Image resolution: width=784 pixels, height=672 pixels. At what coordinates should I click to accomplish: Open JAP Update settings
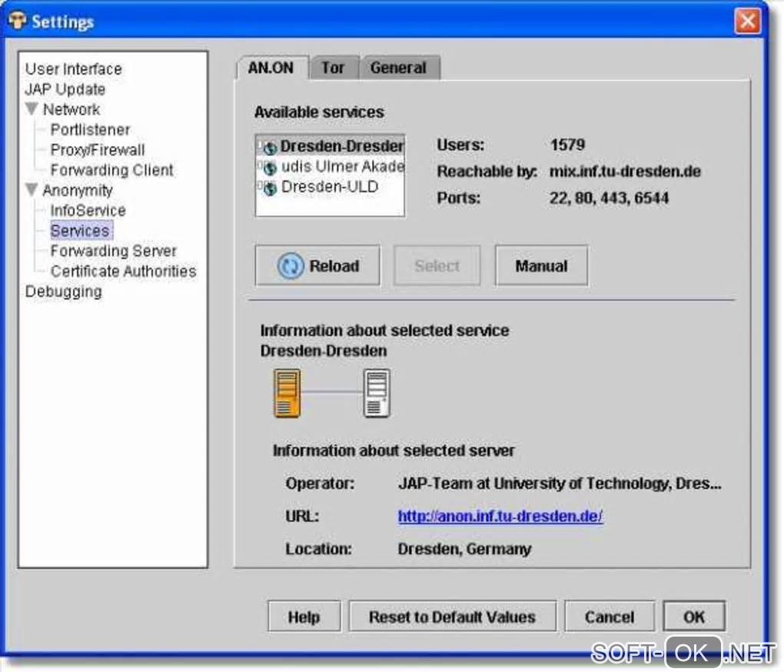pos(65,89)
